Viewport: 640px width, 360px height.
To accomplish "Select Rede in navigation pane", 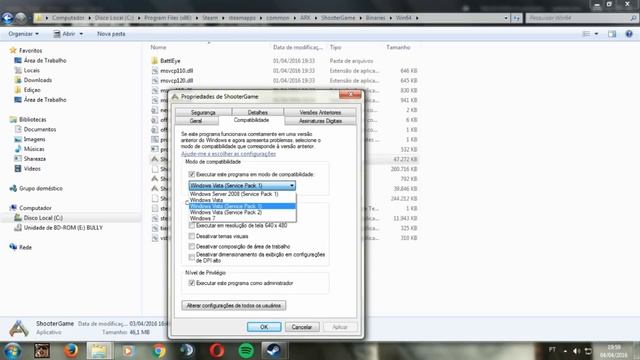I will (x=25, y=247).
